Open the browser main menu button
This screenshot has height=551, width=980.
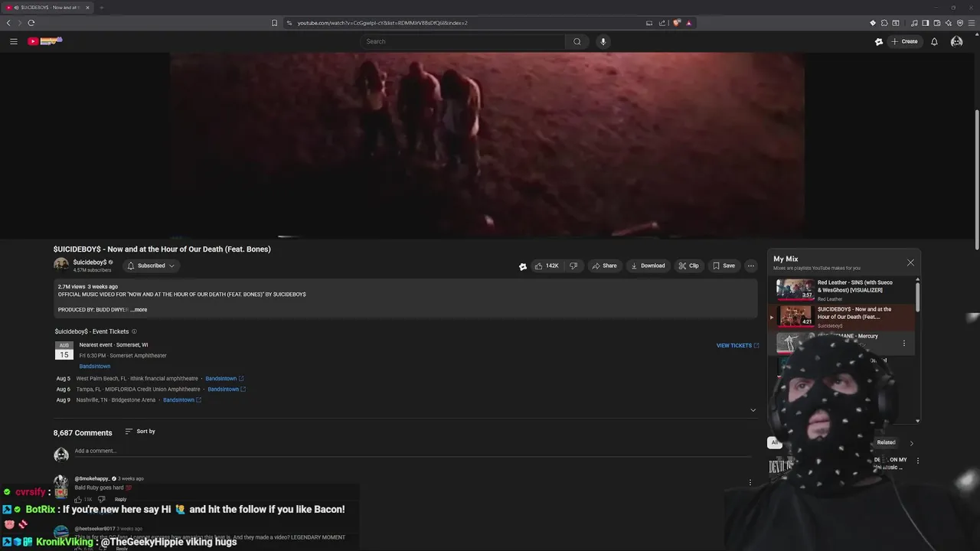click(x=972, y=23)
